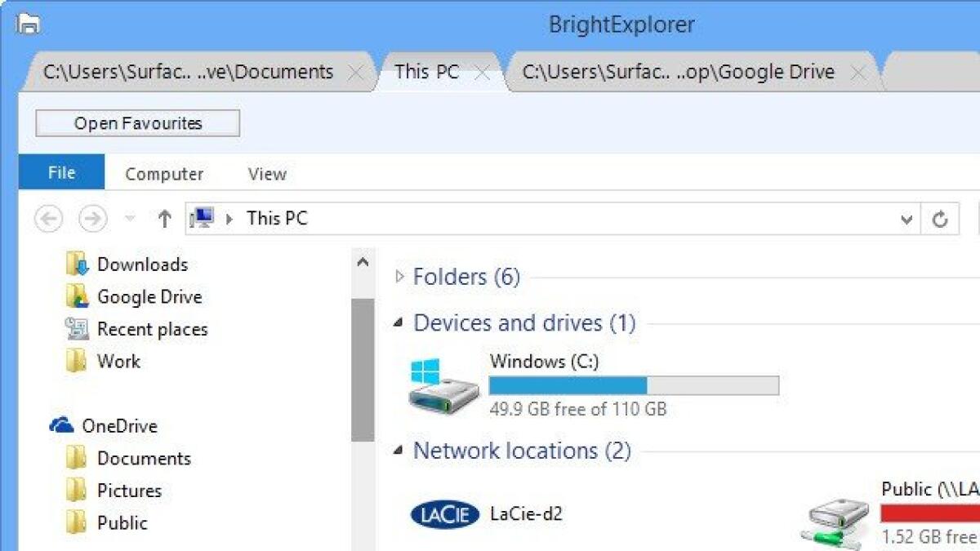
Task: Open the address bar history dropdown
Action: [x=906, y=219]
